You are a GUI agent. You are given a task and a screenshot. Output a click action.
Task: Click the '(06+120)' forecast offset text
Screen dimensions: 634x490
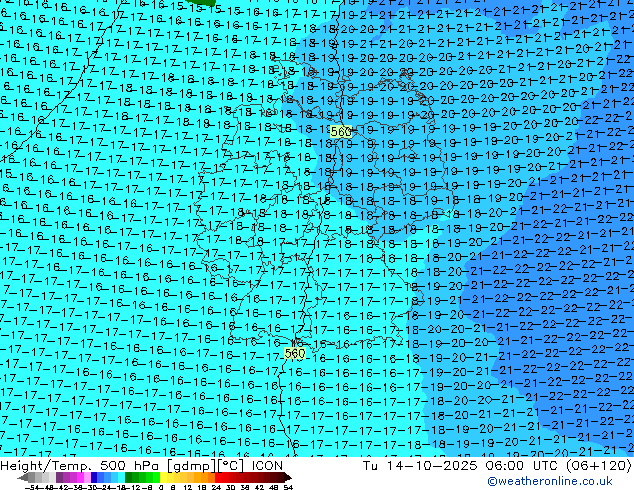(598, 466)
